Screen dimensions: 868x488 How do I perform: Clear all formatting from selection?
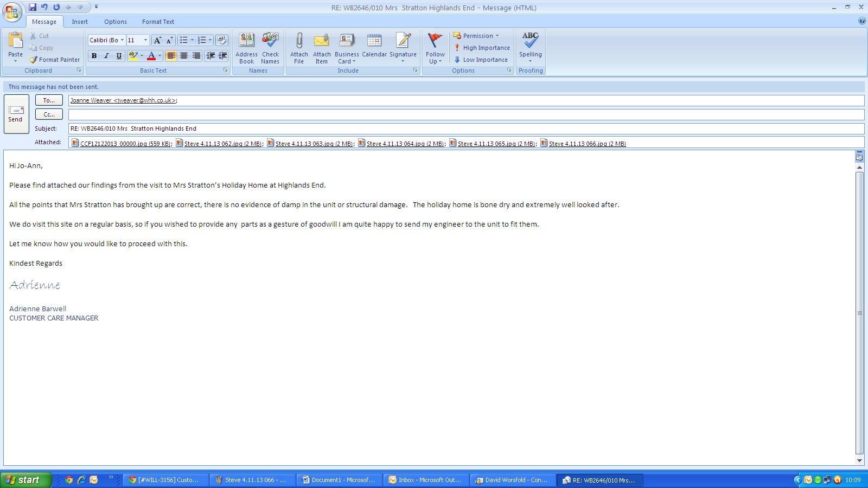tap(221, 40)
